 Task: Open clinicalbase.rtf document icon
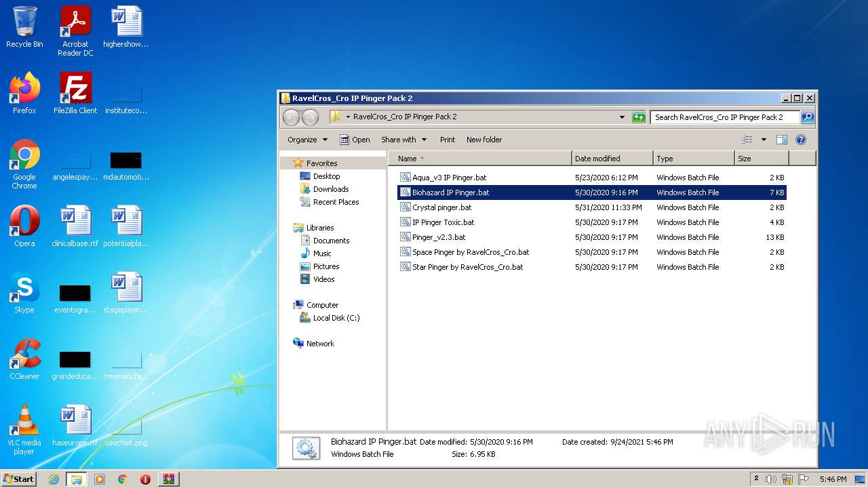tap(75, 226)
